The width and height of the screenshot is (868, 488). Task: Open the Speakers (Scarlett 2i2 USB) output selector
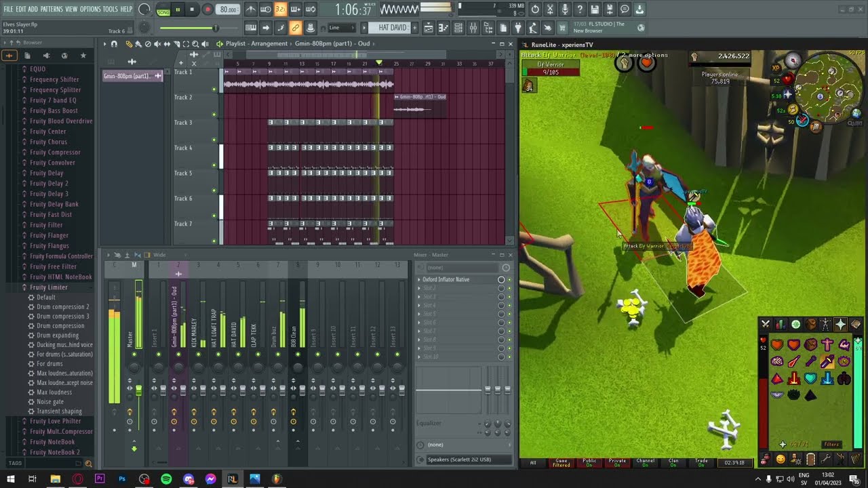[463, 460]
